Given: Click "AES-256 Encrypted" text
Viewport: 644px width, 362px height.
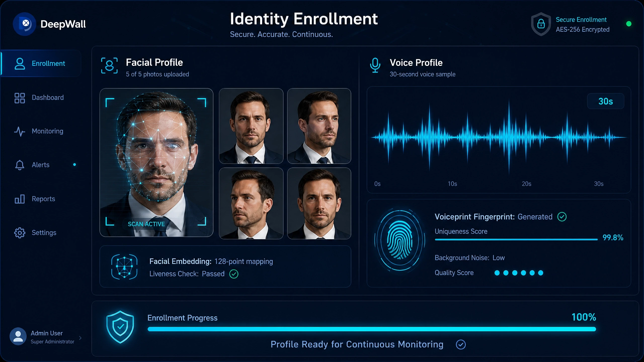Looking at the screenshot, I should pos(583,29).
